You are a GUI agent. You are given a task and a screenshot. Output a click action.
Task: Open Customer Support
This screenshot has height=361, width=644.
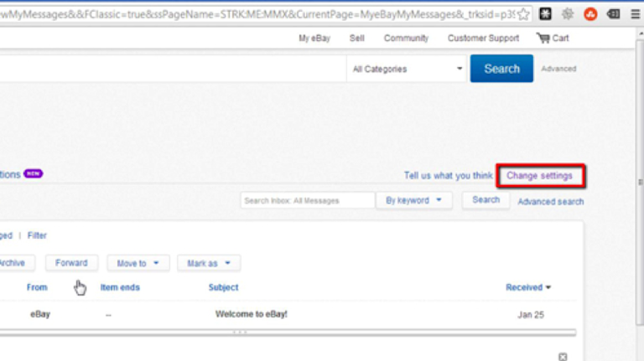[x=483, y=39]
